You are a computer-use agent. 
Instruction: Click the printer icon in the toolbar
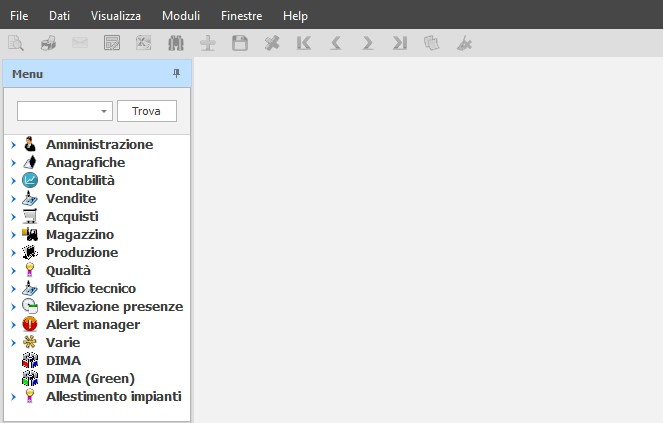pos(48,43)
